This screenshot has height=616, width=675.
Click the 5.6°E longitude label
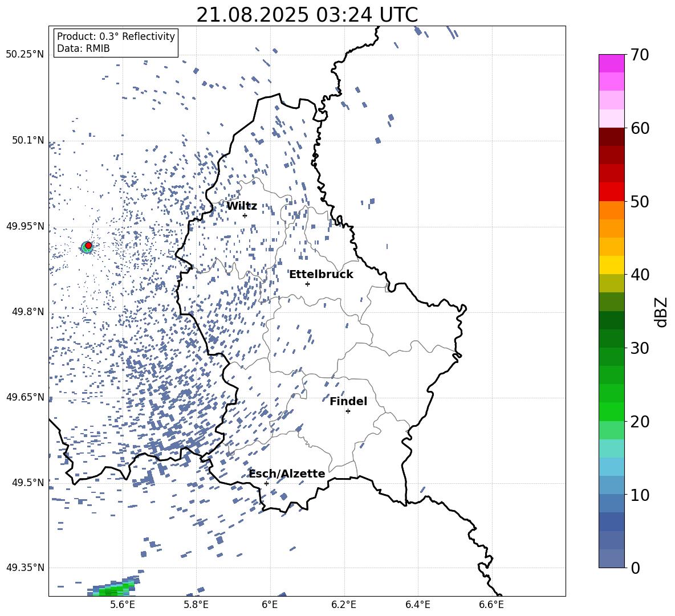pos(123,605)
